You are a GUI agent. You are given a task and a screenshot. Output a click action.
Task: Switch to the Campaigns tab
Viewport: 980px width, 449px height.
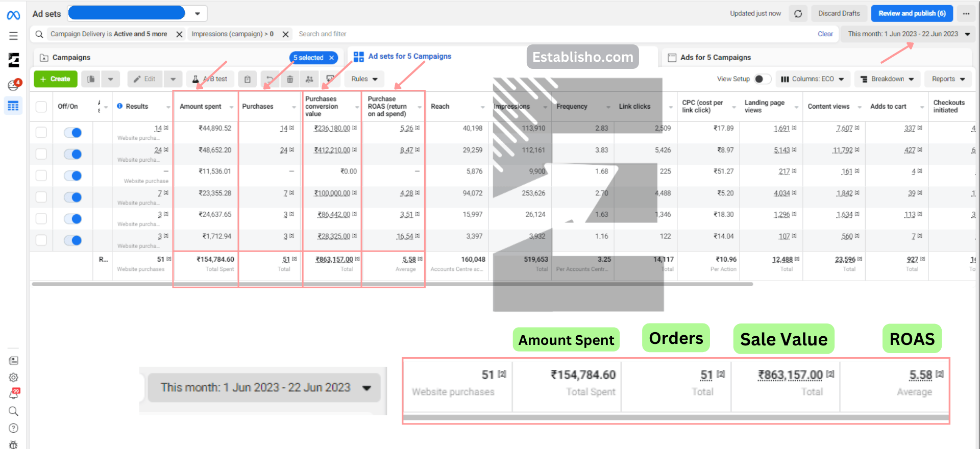[x=71, y=58]
